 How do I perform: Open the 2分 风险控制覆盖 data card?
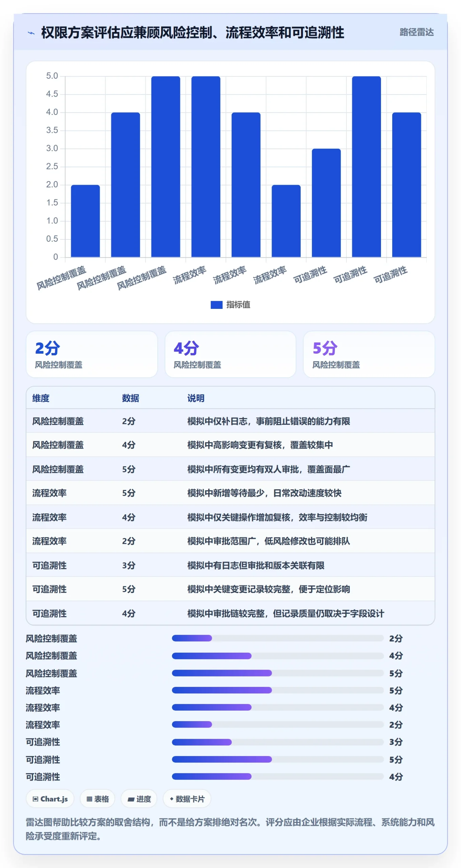[x=92, y=354]
